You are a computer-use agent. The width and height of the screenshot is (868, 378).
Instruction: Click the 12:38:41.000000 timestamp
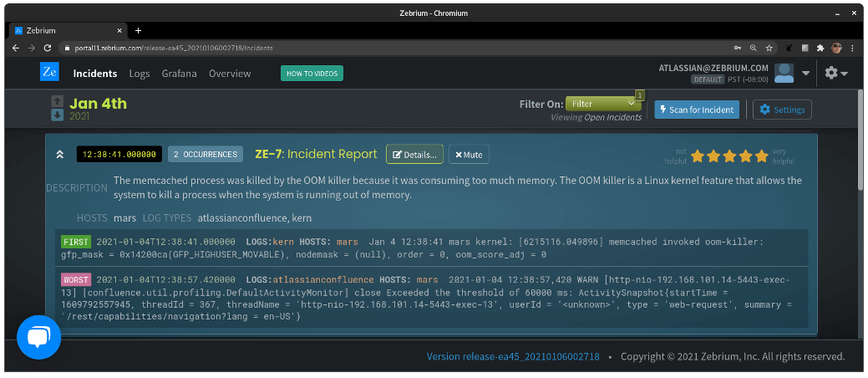coord(119,155)
